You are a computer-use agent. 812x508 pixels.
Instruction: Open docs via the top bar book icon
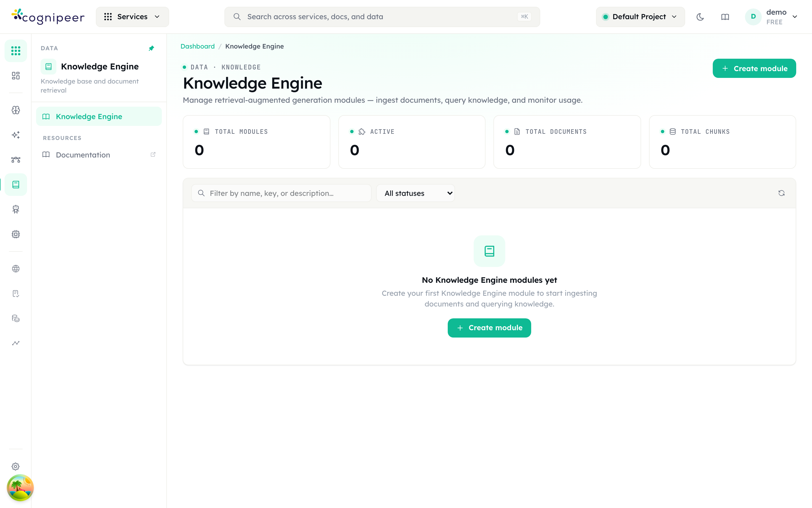[x=725, y=17]
